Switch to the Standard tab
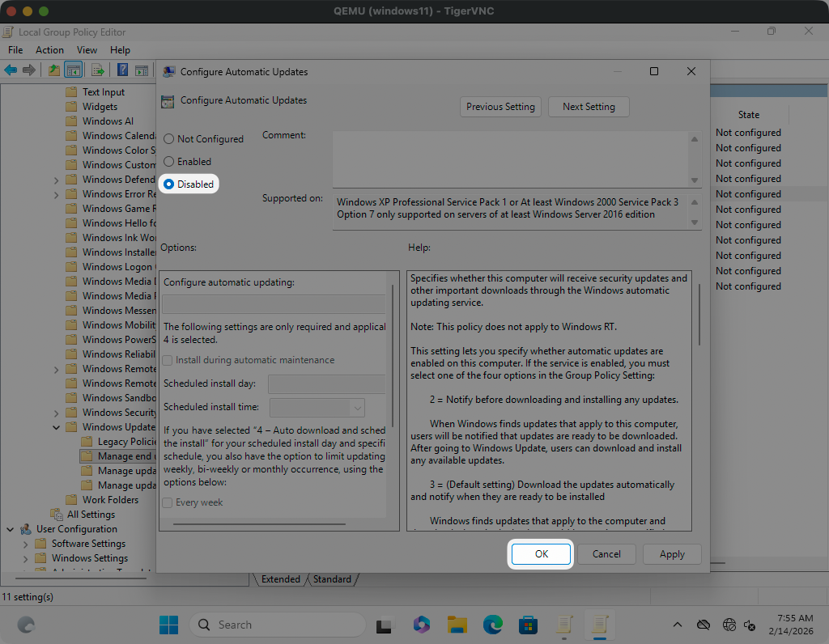The image size is (829, 644). pos(332,579)
